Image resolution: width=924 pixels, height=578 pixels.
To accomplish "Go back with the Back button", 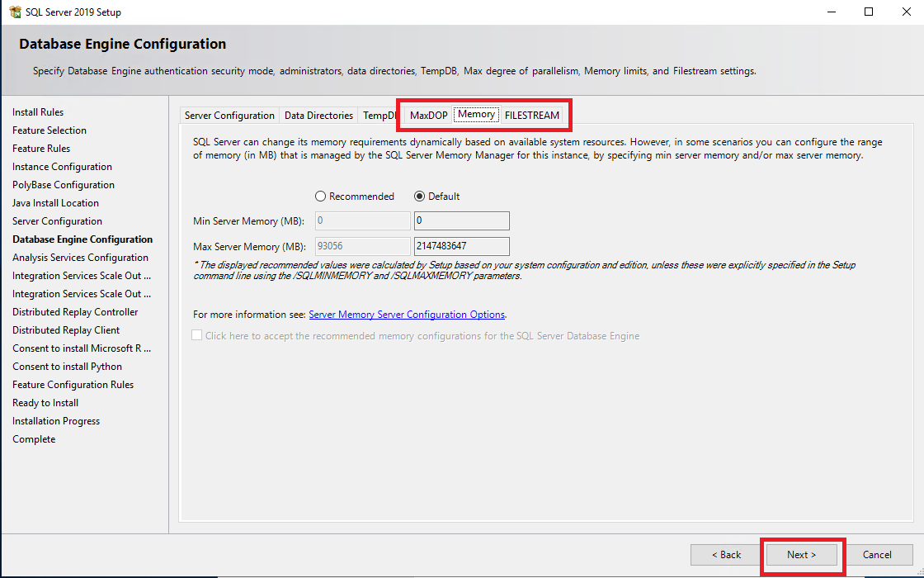I will 726,554.
